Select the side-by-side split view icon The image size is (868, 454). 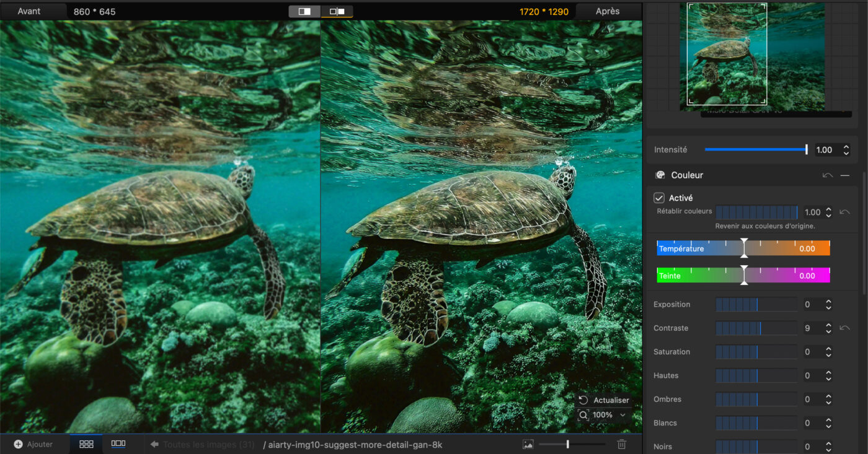[337, 11]
